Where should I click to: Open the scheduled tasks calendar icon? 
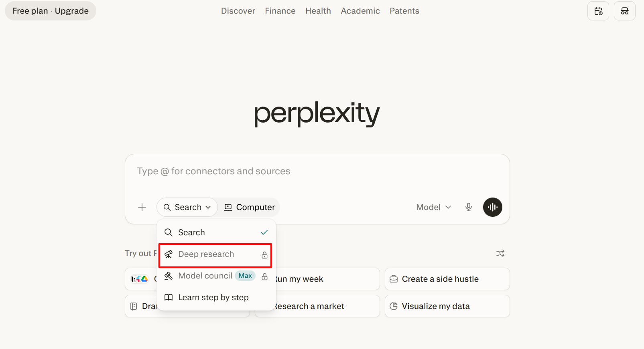(x=598, y=11)
